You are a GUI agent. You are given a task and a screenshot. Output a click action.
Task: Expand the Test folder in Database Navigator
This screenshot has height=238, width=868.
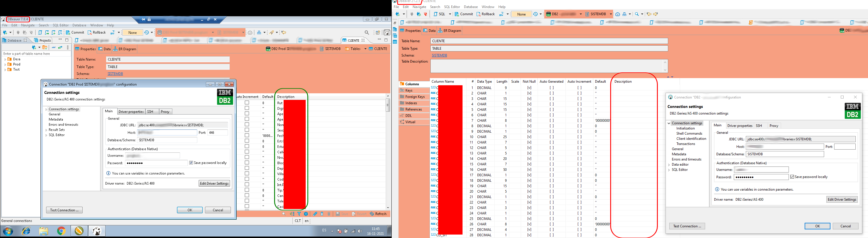(x=5, y=70)
